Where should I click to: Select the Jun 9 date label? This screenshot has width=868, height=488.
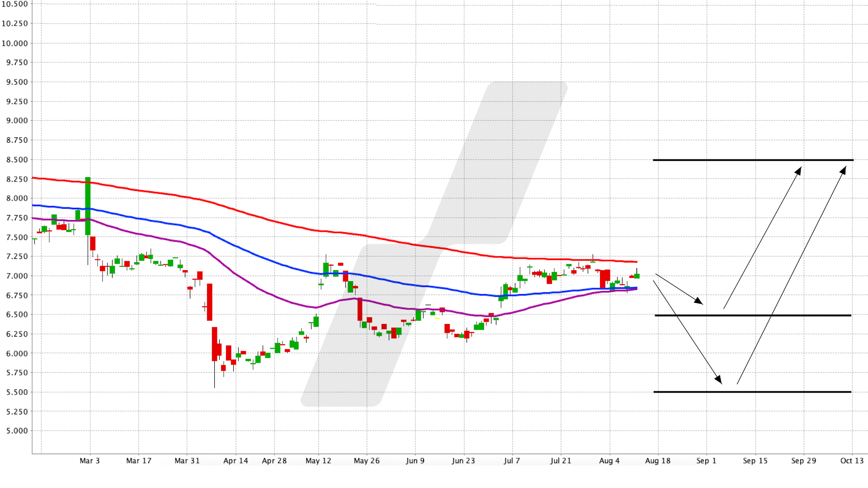click(415, 461)
